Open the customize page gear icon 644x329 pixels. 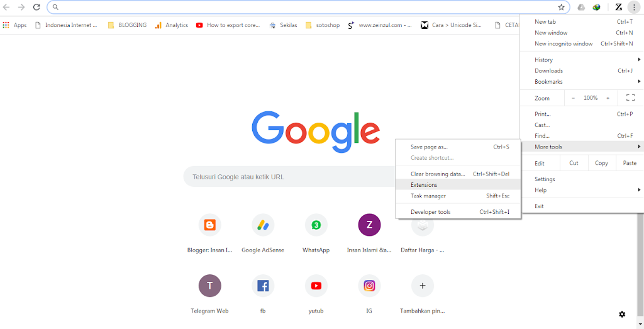622,314
